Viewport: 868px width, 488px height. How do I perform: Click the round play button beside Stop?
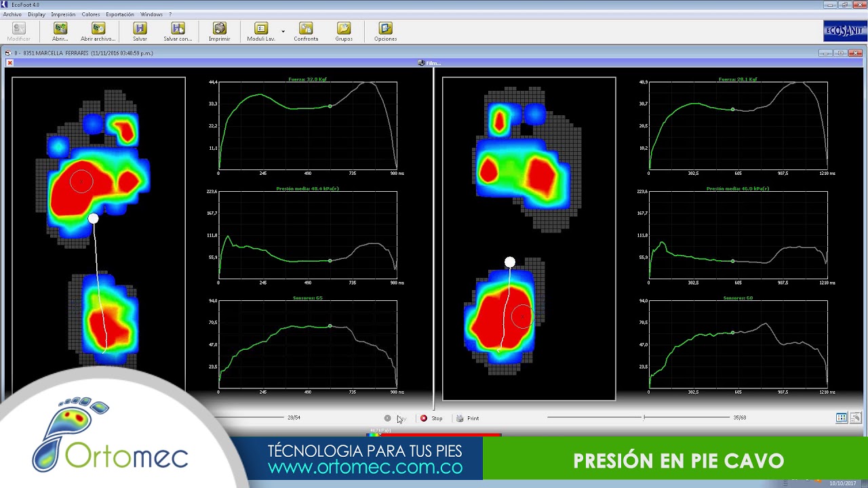(x=387, y=418)
